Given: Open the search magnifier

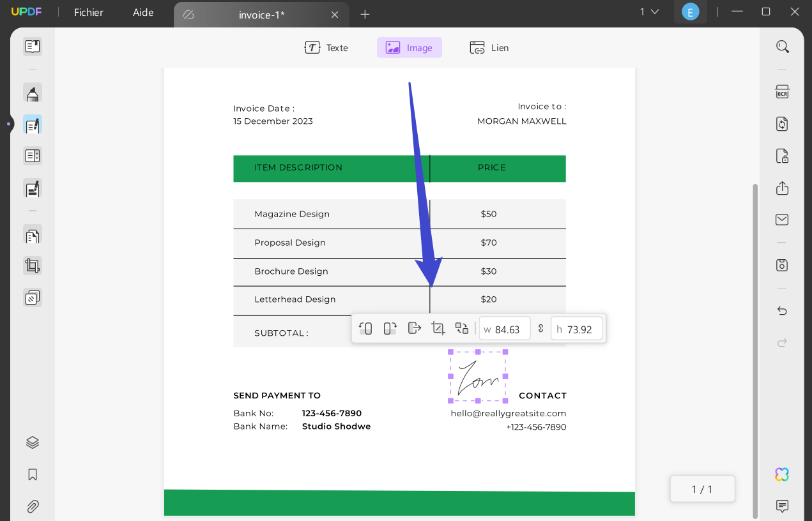Looking at the screenshot, I should pos(782,47).
